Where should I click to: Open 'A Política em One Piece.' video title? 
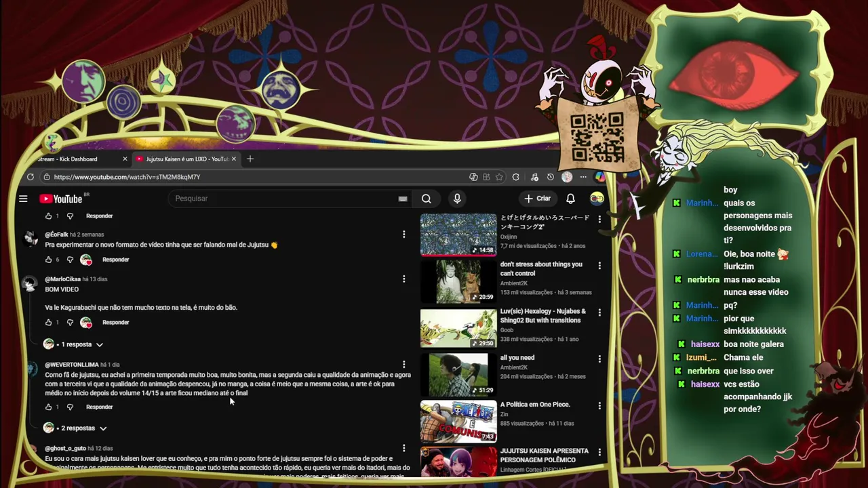click(x=535, y=405)
